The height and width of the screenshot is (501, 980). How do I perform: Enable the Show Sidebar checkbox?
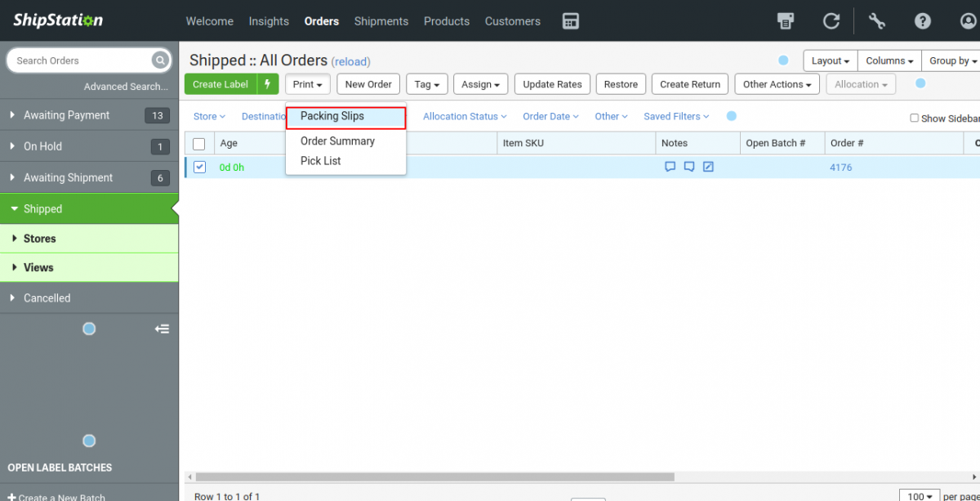pyautogui.click(x=915, y=118)
